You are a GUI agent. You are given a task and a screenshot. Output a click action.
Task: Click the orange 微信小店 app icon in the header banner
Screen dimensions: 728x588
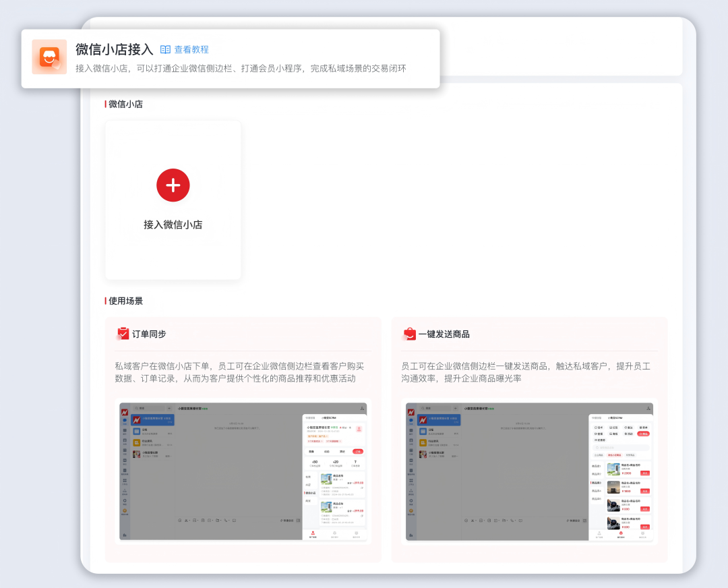tap(49, 57)
